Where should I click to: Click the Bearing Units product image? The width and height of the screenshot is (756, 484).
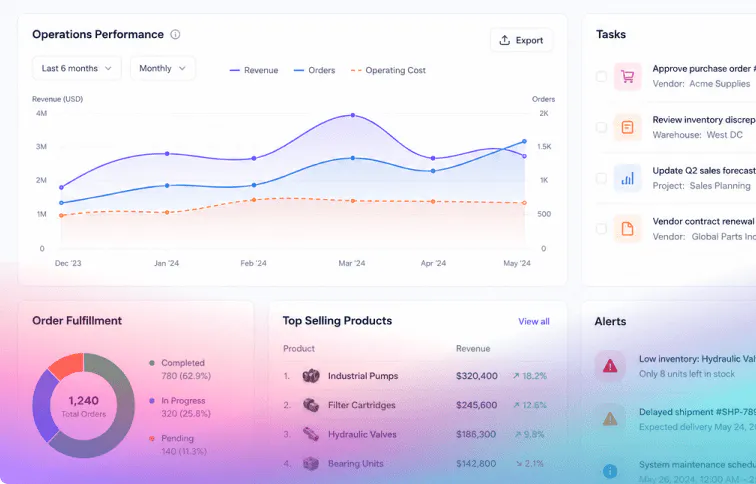coord(311,463)
